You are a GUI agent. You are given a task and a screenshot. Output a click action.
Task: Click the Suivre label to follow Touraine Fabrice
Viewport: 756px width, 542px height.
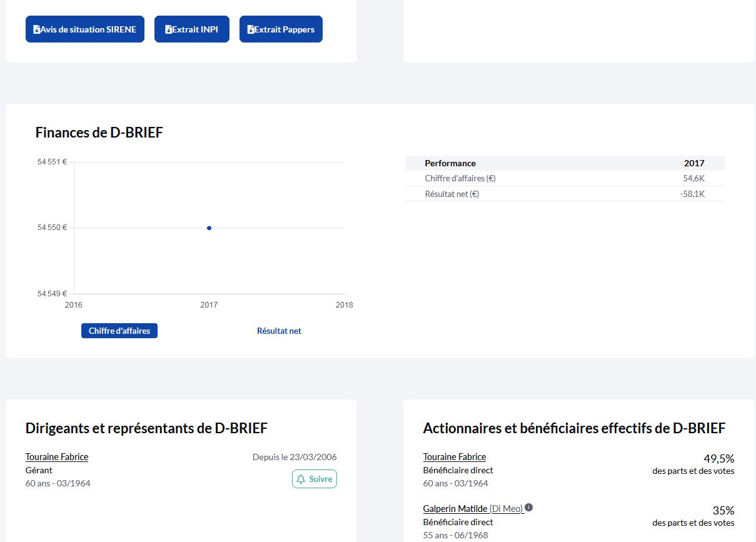321,479
